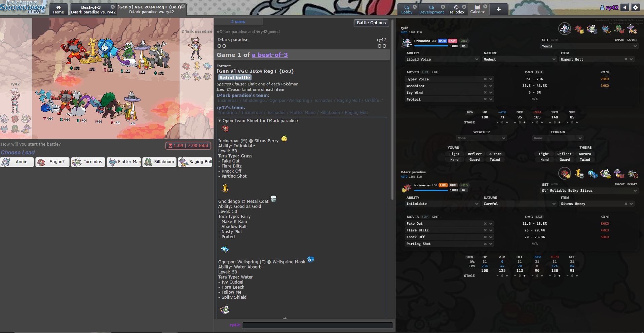Screen dimensions: 644x333
Task: Adjust Primarina's HP bar
Action: tap(431, 45)
